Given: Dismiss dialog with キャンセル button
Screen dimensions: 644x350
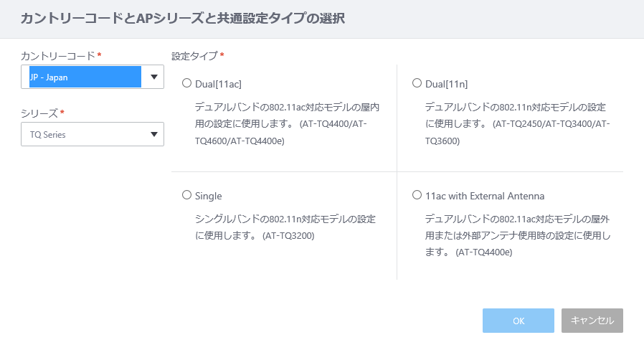Looking at the screenshot, I should coord(592,321).
